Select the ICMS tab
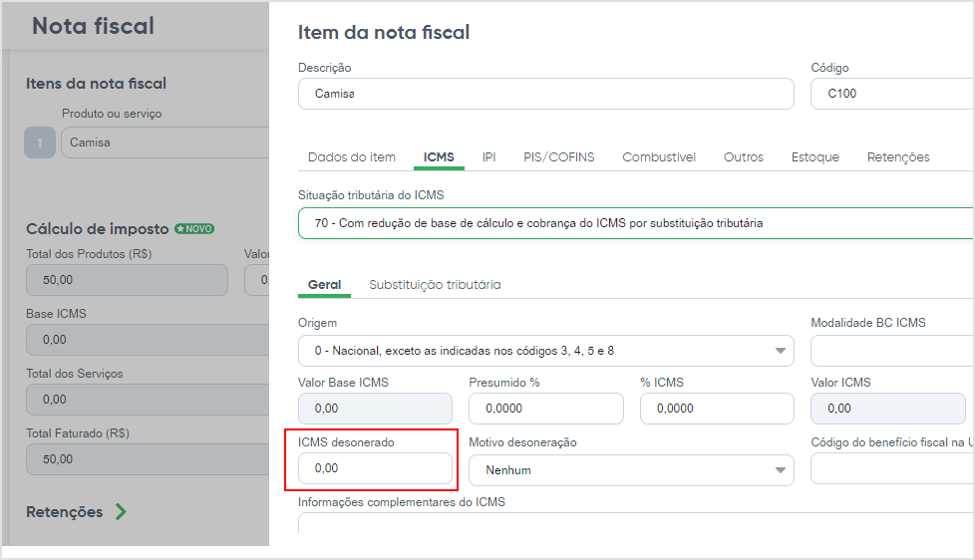The height and width of the screenshot is (560, 975). (439, 157)
